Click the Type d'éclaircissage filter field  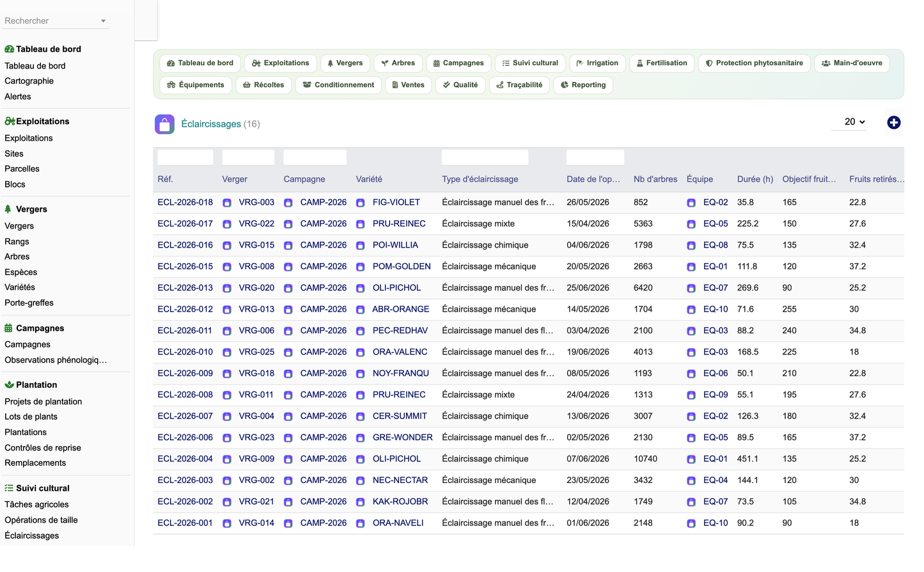[x=485, y=157]
